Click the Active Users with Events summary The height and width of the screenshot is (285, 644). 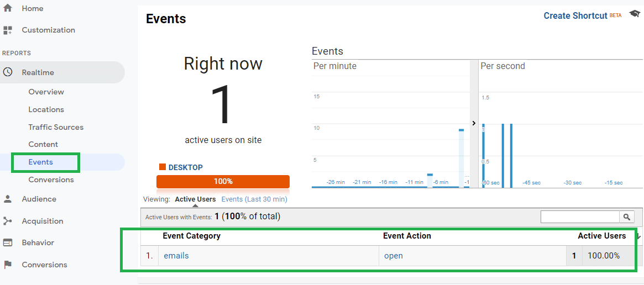pyautogui.click(x=213, y=217)
